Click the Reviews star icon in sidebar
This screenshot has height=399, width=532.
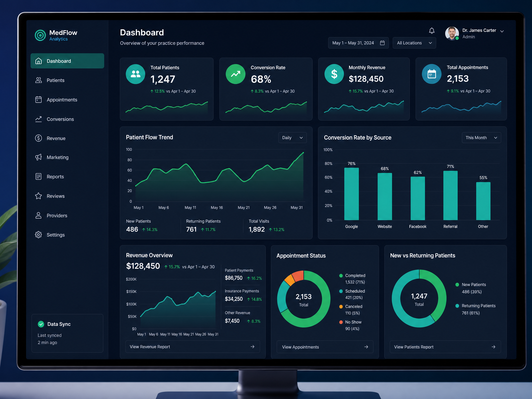pos(38,196)
